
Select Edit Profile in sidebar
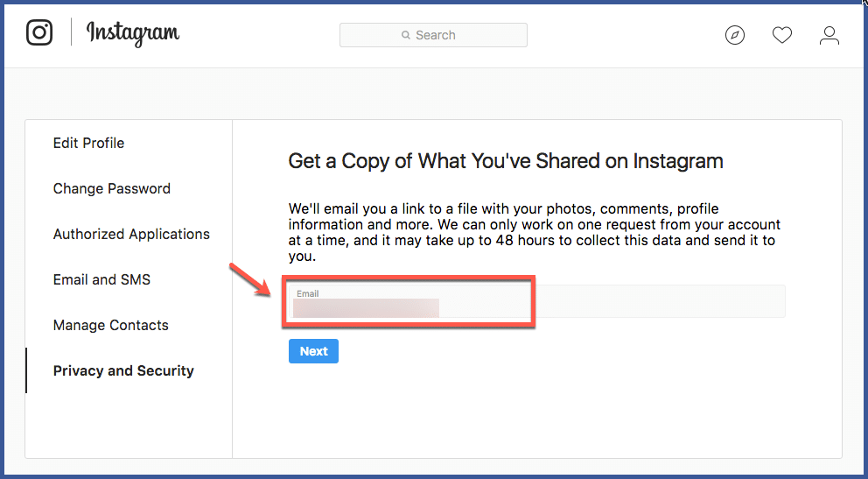tap(88, 143)
